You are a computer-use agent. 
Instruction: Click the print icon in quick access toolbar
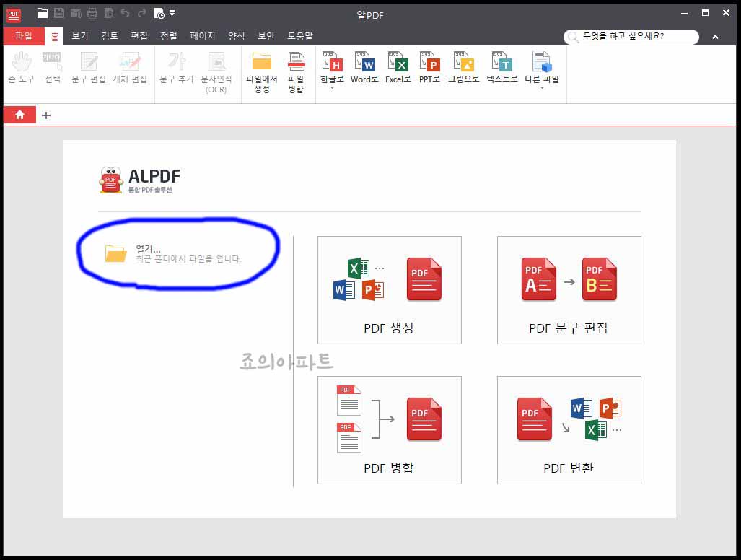(x=92, y=13)
